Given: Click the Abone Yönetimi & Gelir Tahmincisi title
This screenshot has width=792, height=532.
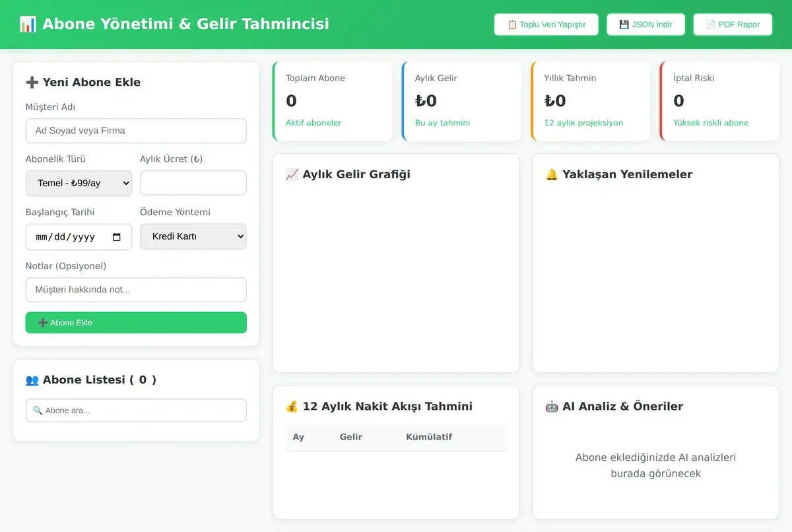Looking at the screenshot, I should coord(185,24).
